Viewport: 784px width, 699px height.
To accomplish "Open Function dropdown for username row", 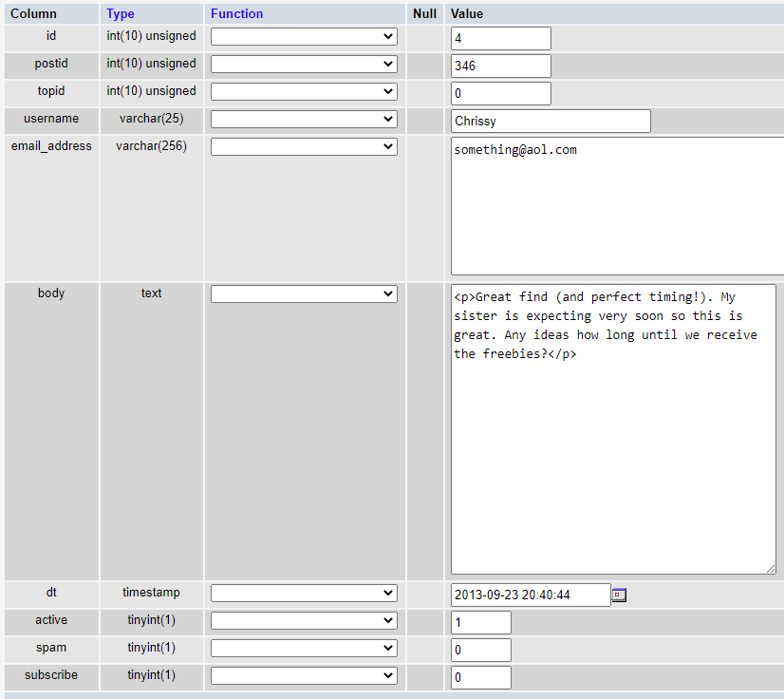I will click(304, 119).
